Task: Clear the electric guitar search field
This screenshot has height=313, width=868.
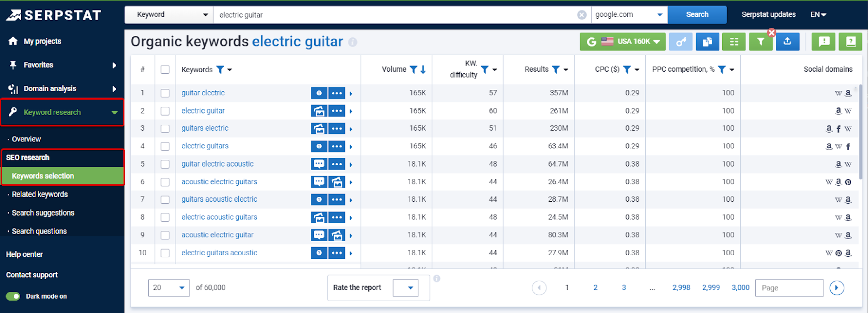Action: click(582, 15)
